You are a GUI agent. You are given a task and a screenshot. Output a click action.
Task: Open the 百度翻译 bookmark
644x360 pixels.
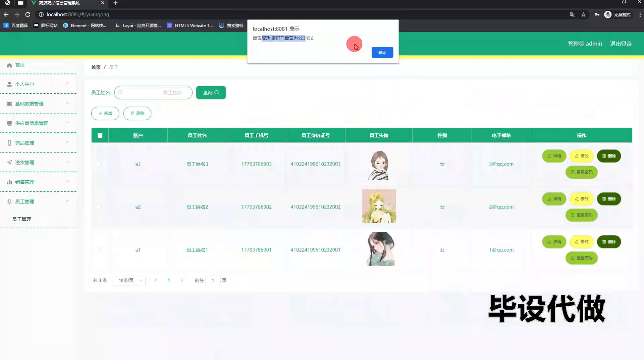tap(16, 26)
